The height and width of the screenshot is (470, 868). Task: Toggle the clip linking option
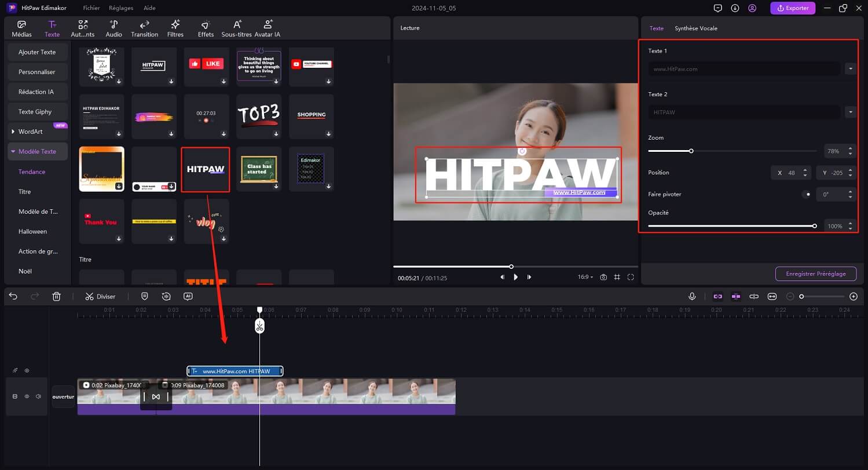[x=718, y=296]
